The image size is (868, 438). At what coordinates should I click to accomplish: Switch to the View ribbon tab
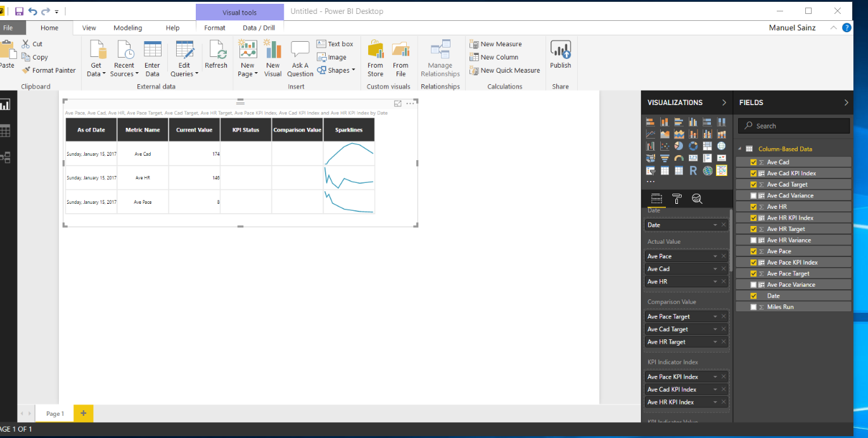tap(89, 28)
